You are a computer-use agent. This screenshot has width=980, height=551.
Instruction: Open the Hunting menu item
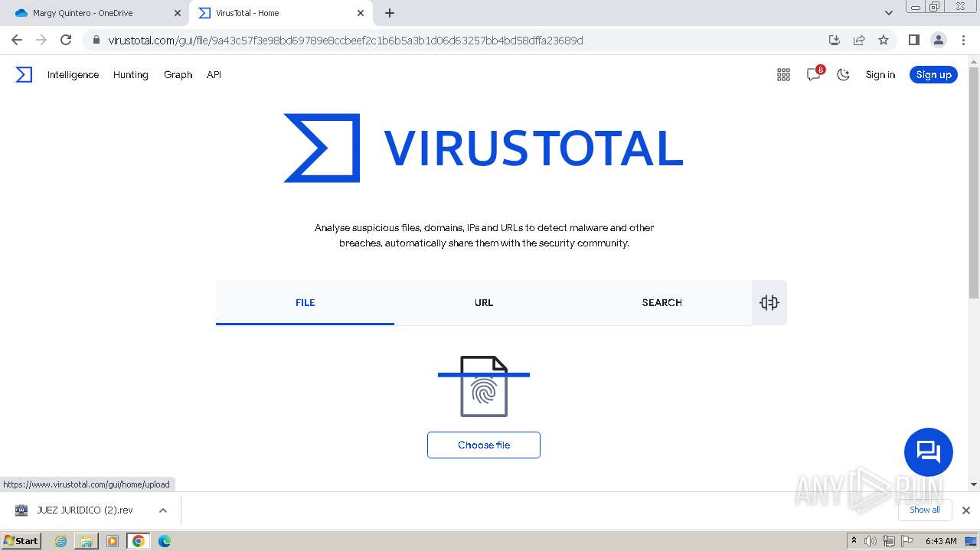(130, 74)
